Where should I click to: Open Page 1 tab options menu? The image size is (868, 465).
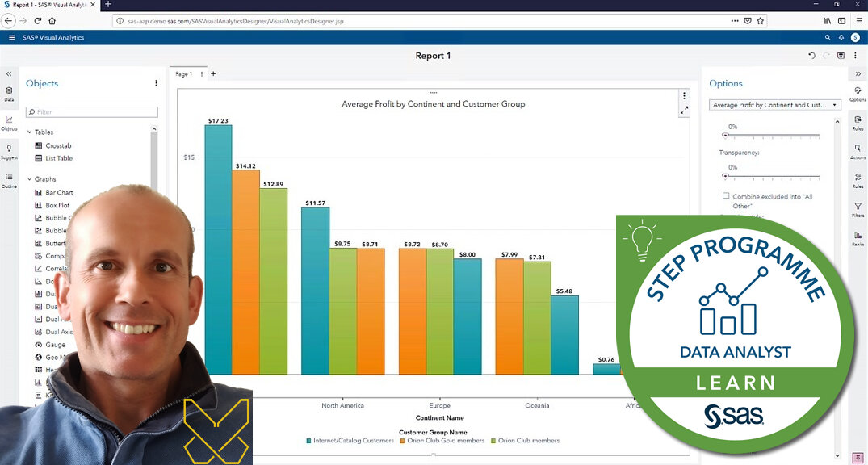point(202,73)
